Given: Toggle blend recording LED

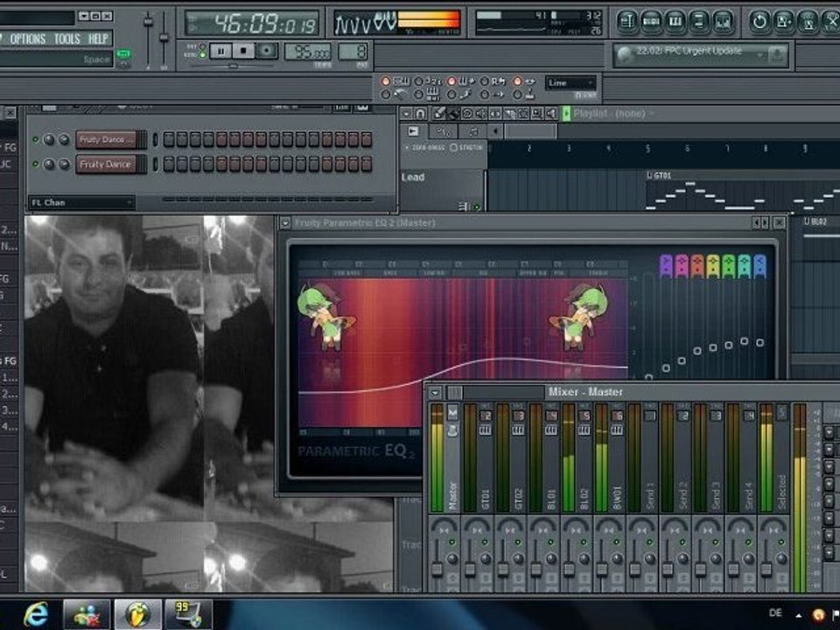Looking at the screenshot, I should pyautogui.click(x=451, y=81).
